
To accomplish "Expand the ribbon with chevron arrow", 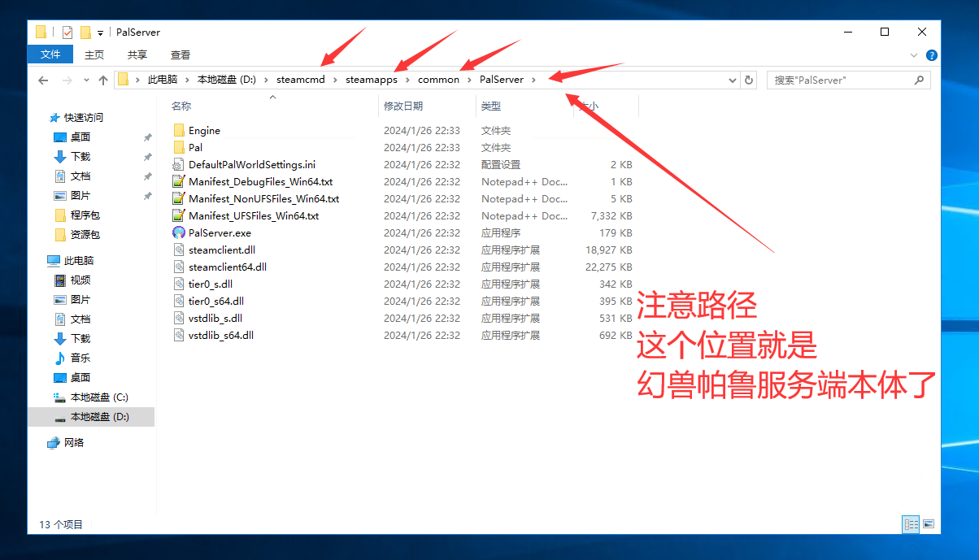I will pos(915,55).
